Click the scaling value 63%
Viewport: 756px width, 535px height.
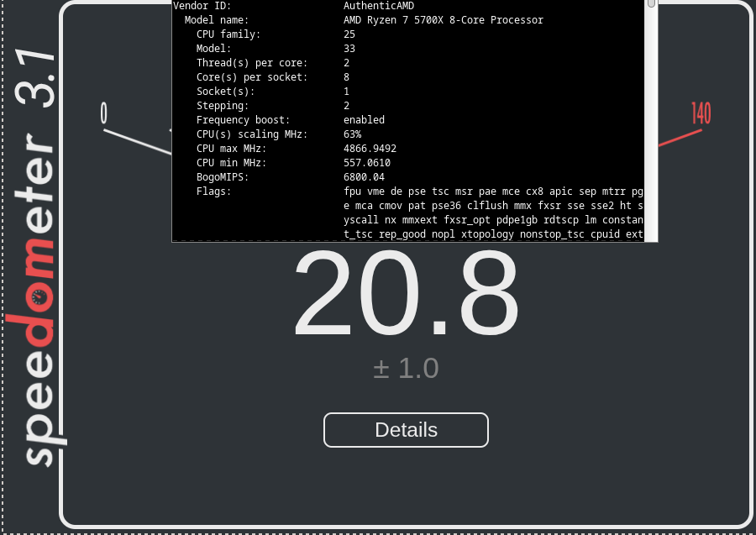[353, 134]
